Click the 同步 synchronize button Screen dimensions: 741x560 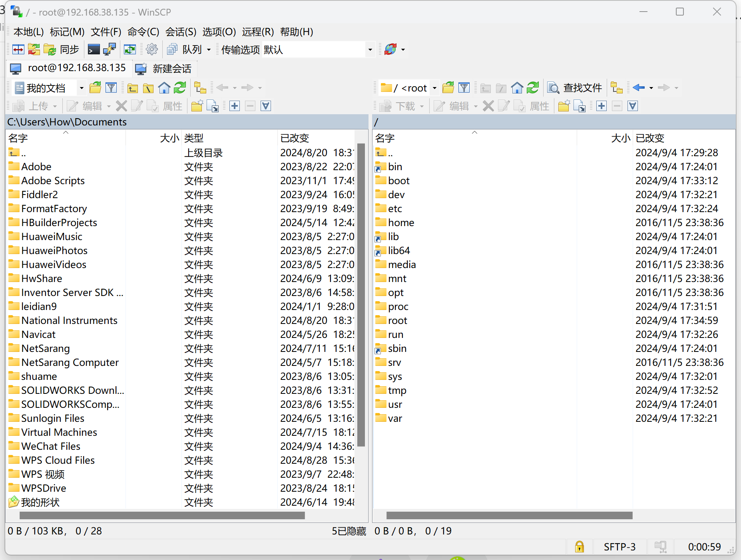click(x=62, y=50)
